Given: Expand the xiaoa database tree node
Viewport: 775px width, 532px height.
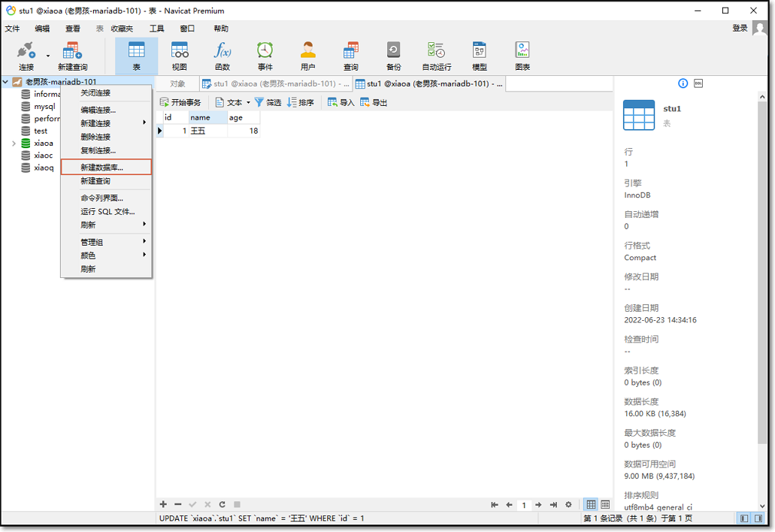Looking at the screenshot, I should tap(14, 144).
